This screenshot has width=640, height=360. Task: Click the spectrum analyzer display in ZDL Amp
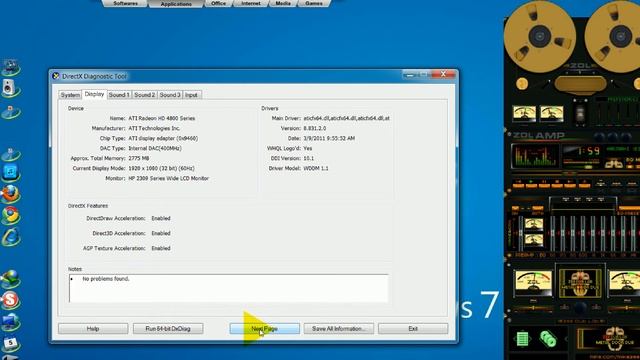point(535,156)
